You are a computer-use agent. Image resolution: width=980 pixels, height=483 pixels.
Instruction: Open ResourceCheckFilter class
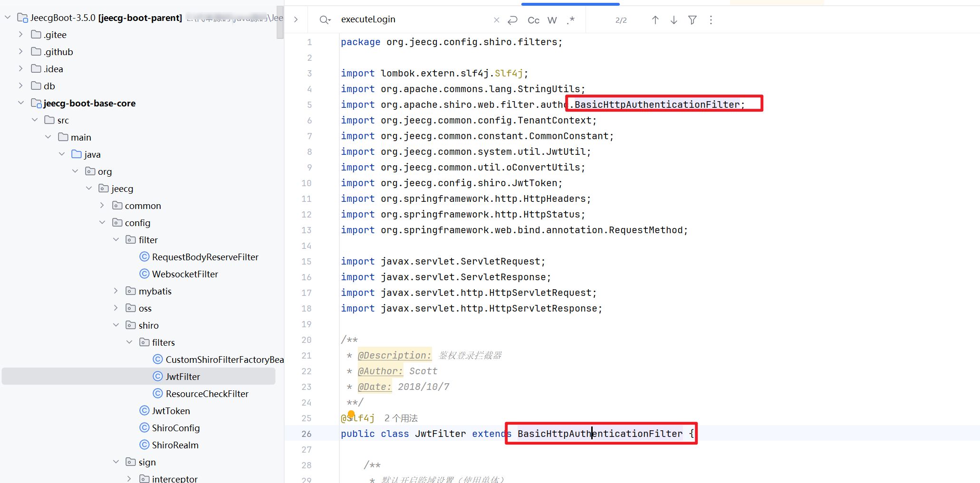pos(207,394)
